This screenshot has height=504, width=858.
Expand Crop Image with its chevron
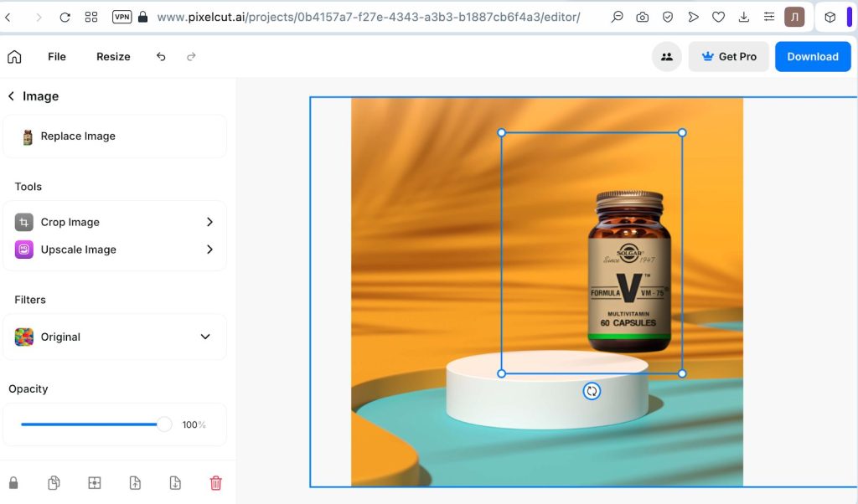click(x=209, y=222)
